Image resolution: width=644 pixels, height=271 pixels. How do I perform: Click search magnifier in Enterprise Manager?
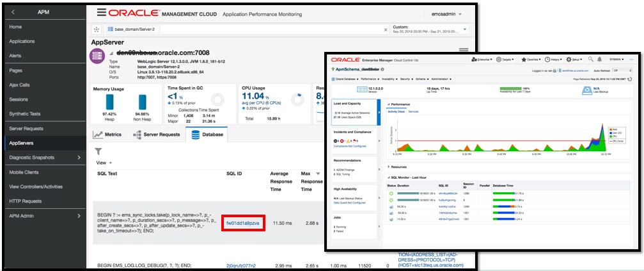pyautogui.click(x=591, y=59)
